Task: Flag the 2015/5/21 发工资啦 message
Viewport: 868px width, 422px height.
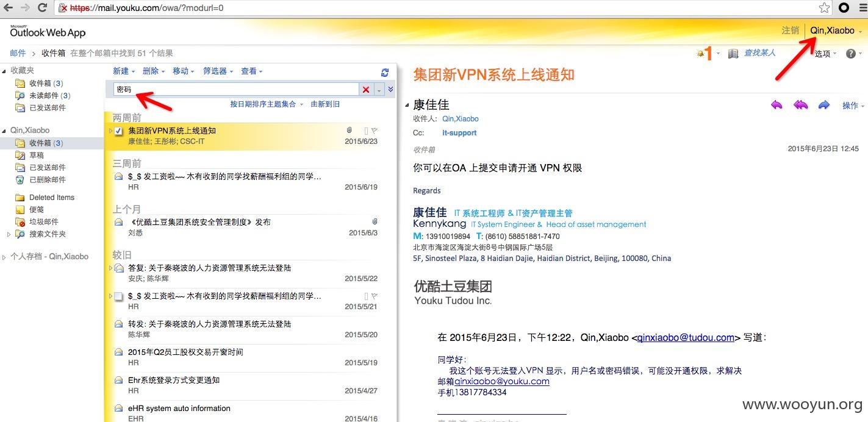Action: (x=375, y=296)
